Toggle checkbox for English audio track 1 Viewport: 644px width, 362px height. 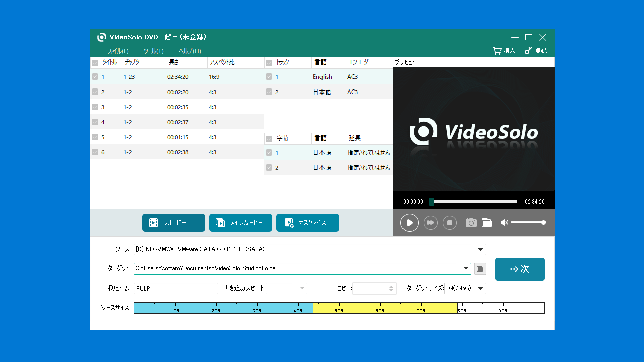[269, 77]
